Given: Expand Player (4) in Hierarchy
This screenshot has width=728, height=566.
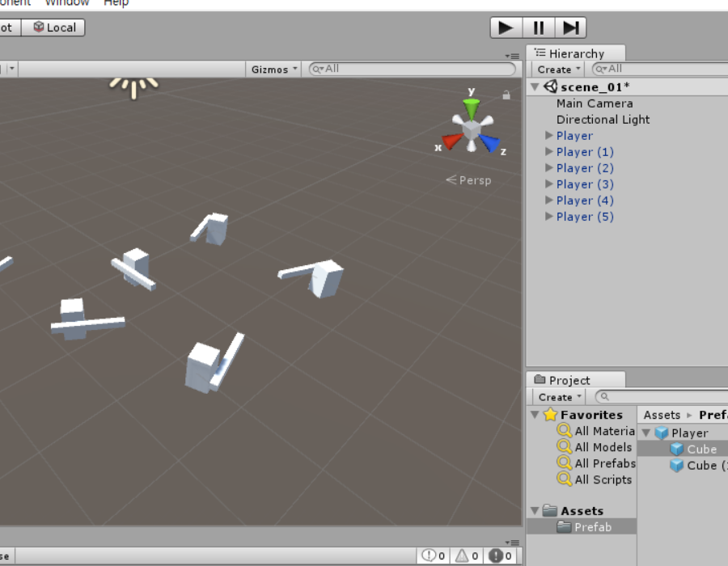Looking at the screenshot, I should [x=548, y=200].
